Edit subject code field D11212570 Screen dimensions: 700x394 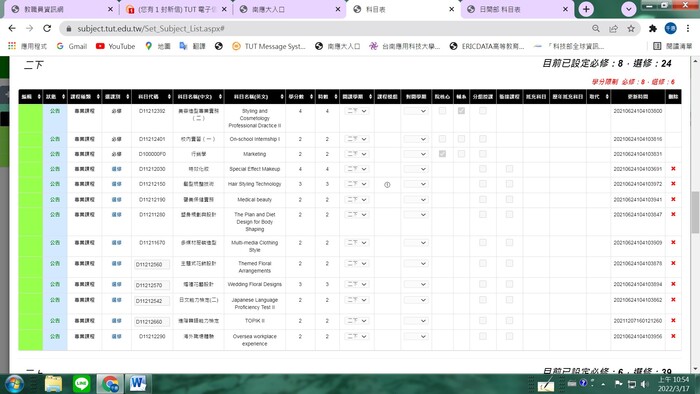click(152, 285)
